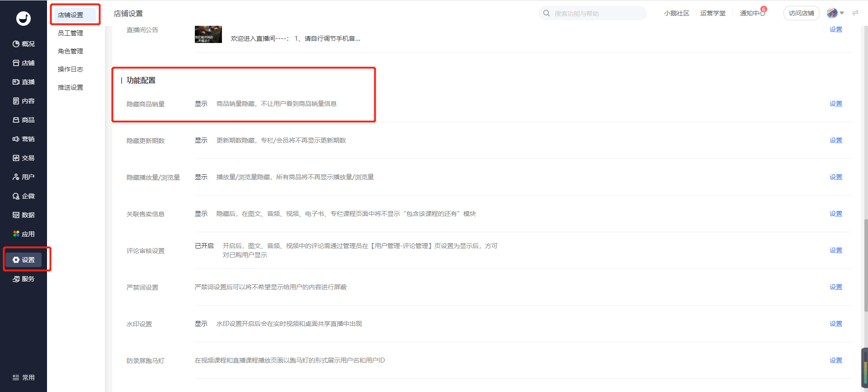
Task: Open the 商品 products sidebar item
Action: coord(24,120)
